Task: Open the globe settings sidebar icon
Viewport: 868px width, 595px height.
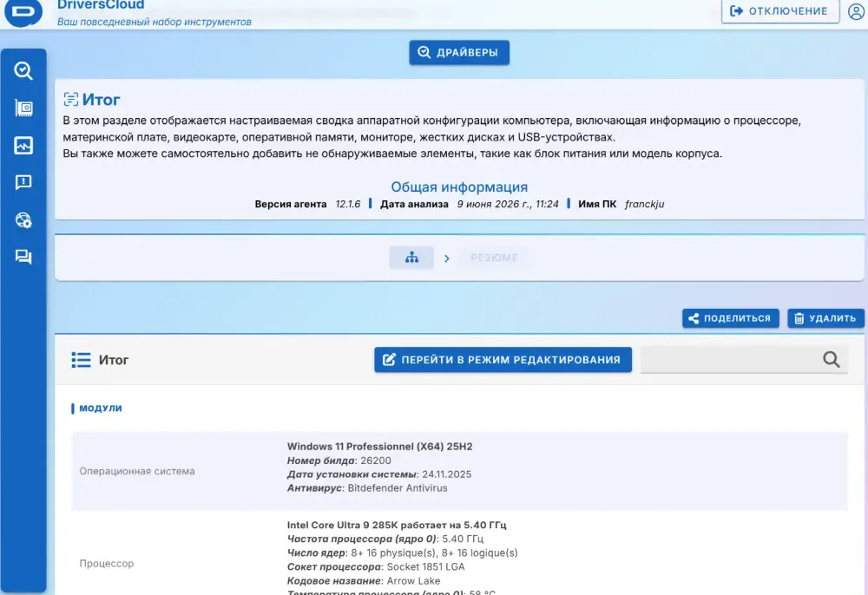Action: pos(23,220)
